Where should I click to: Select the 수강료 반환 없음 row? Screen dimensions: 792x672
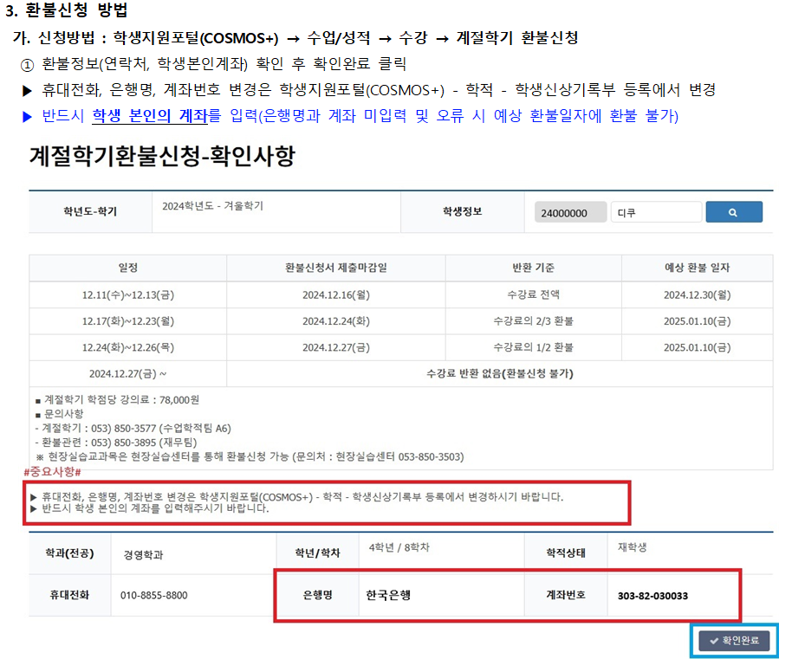(500, 374)
